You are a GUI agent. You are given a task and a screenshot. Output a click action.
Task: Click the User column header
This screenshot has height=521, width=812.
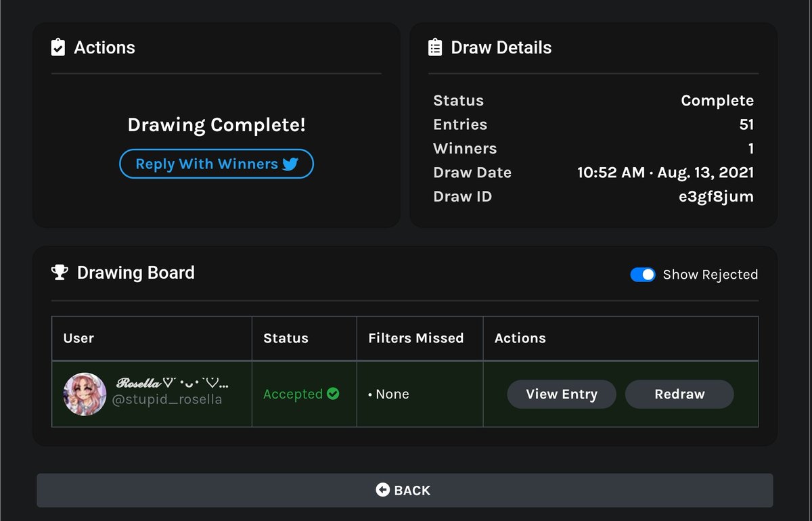tap(78, 338)
